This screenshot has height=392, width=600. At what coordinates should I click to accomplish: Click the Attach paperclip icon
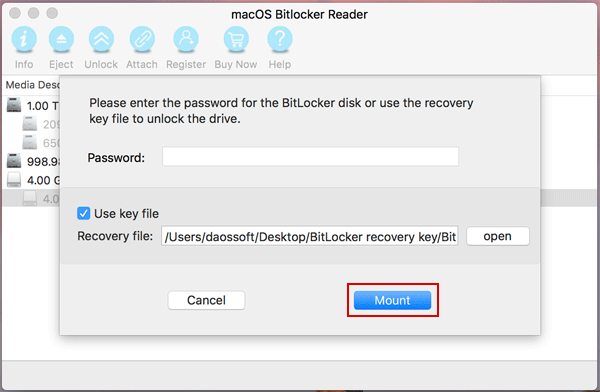[x=142, y=39]
